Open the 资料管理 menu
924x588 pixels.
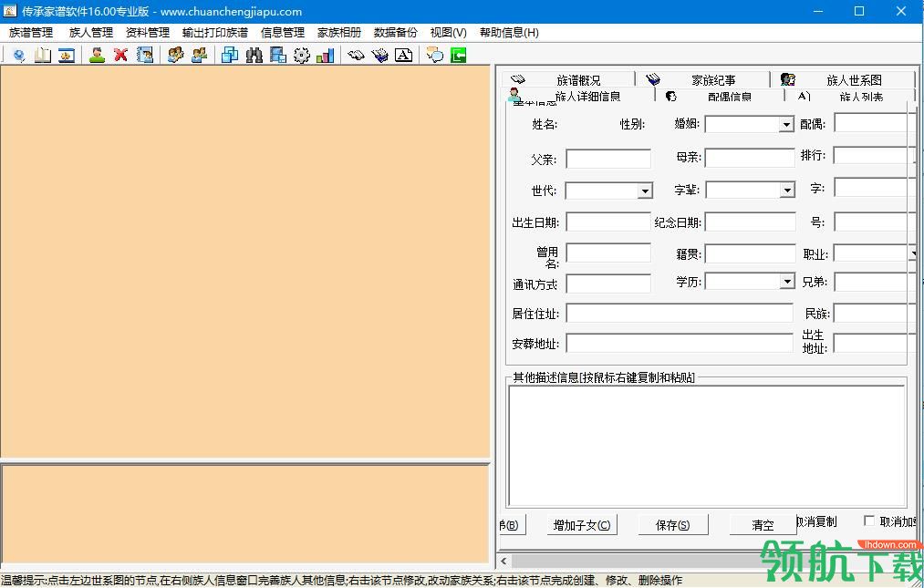click(x=148, y=33)
